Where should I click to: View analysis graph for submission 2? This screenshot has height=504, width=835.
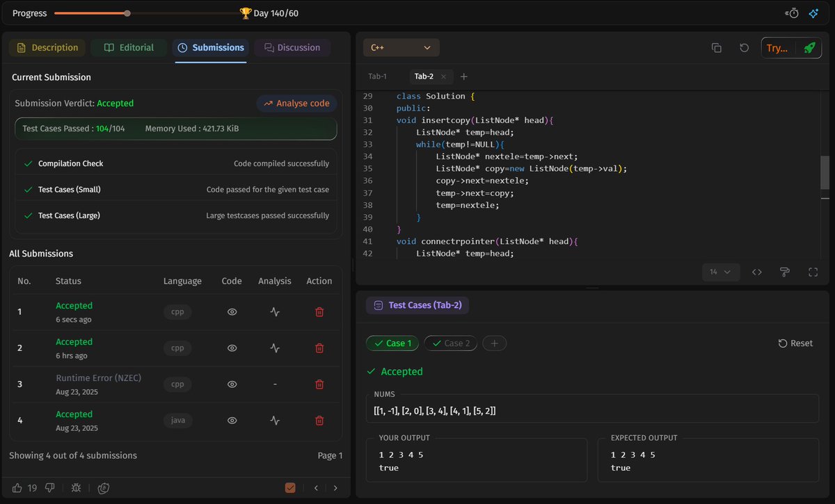point(275,348)
